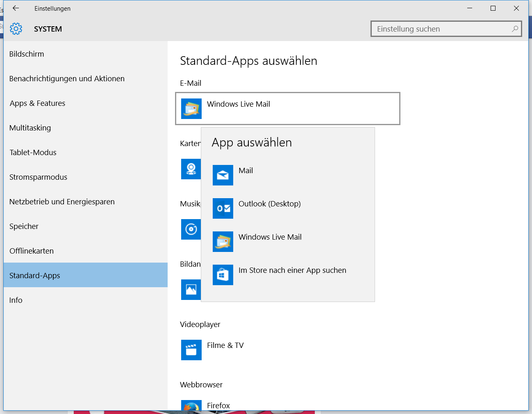Click the settings gear icon beside SYSTEM
The height and width of the screenshot is (414, 532).
coord(16,29)
